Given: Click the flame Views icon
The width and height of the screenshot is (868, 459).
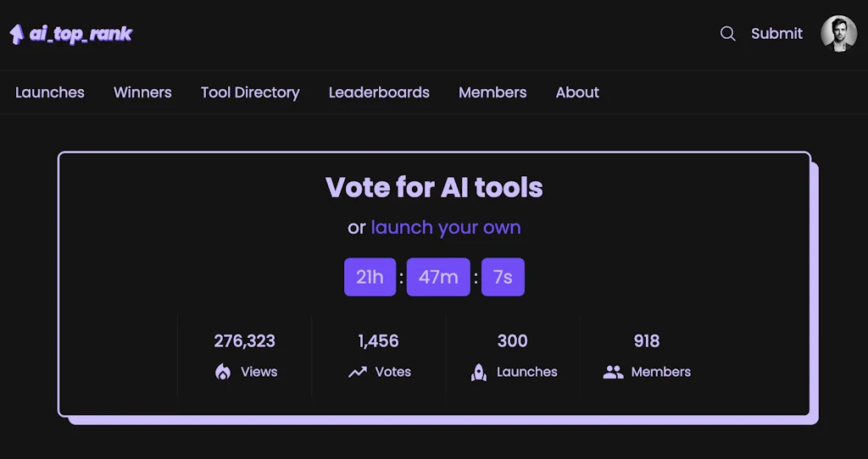Looking at the screenshot, I should 223,372.
